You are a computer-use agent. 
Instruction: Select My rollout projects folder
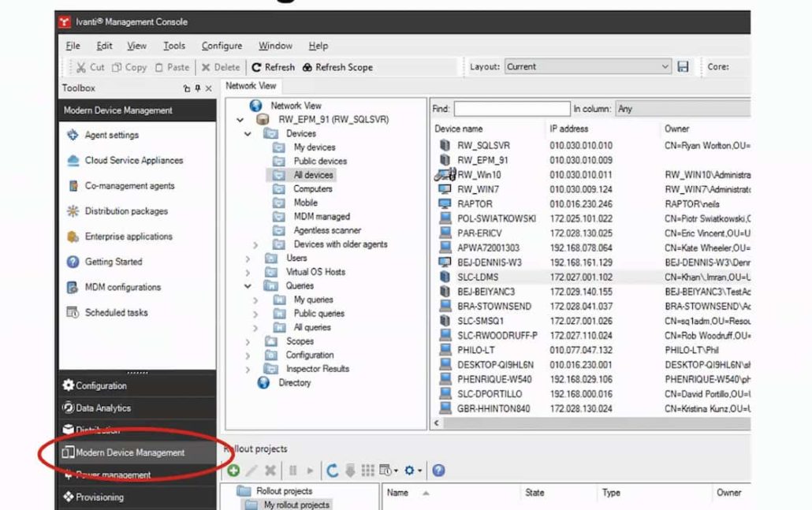[296, 504]
